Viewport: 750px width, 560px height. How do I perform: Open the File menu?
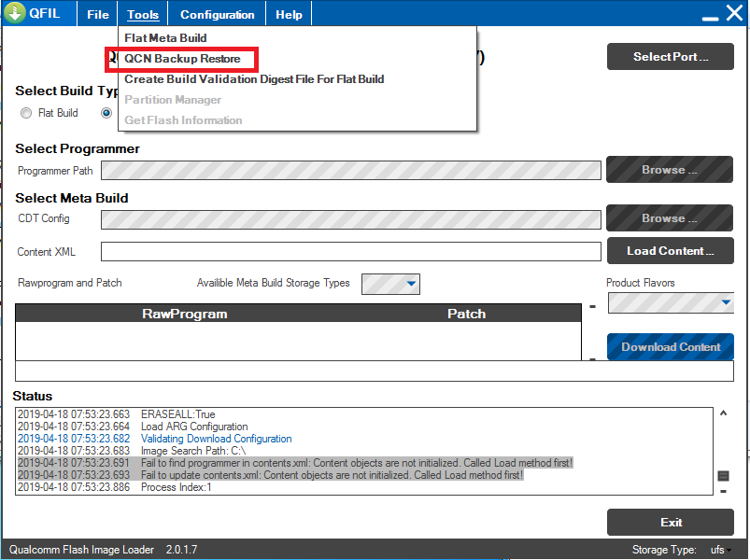(x=98, y=14)
